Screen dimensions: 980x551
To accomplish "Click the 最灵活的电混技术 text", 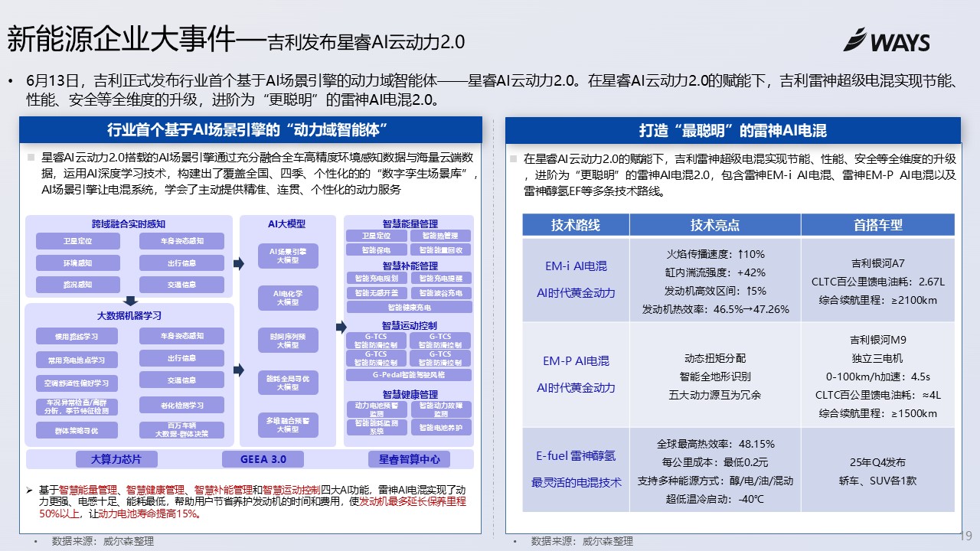I will click(576, 483).
